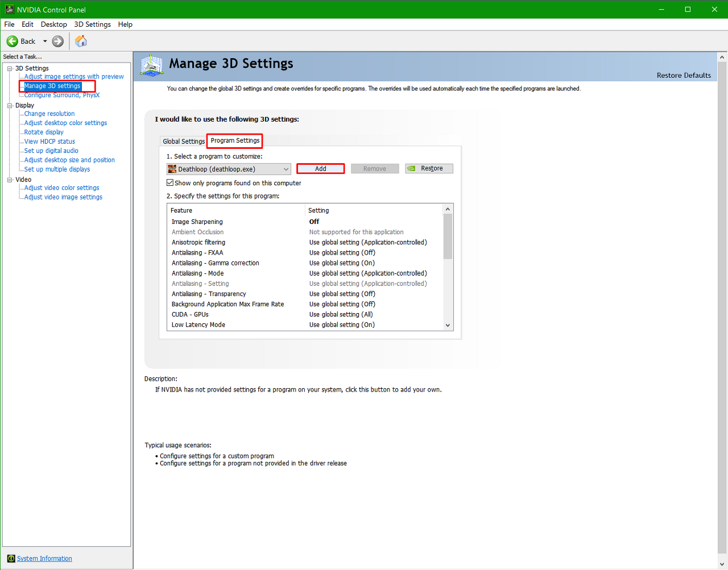Open Set up multiple displays
Image resolution: width=728 pixels, height=570 pixels.
[x=57, y=169]
